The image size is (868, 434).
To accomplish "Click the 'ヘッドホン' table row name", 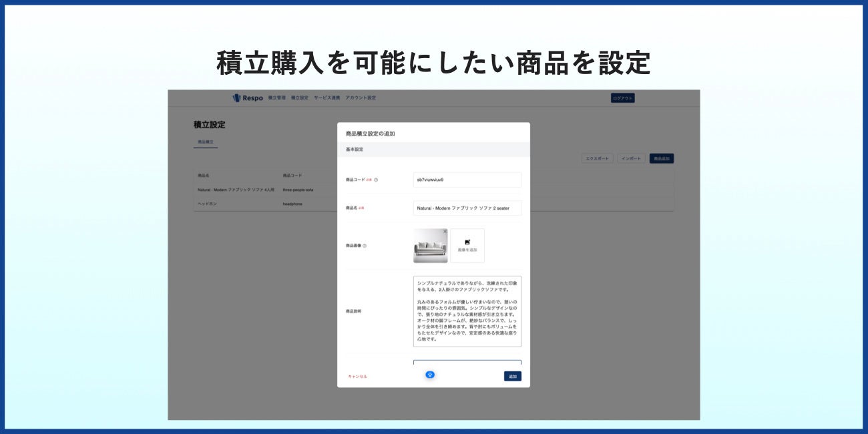I will (207, 204).
